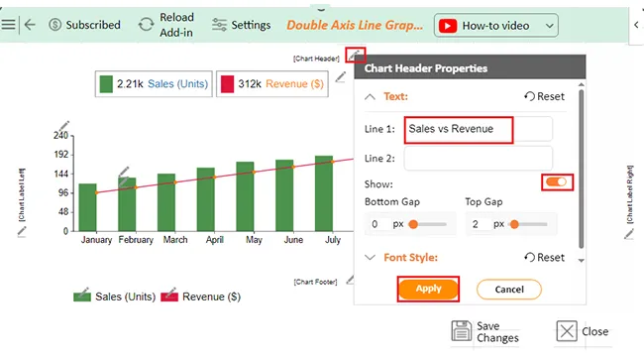Open the How-to video dropdown arrow
The height and width of the screenshot is (357, 644).
(x=549, y=26)
